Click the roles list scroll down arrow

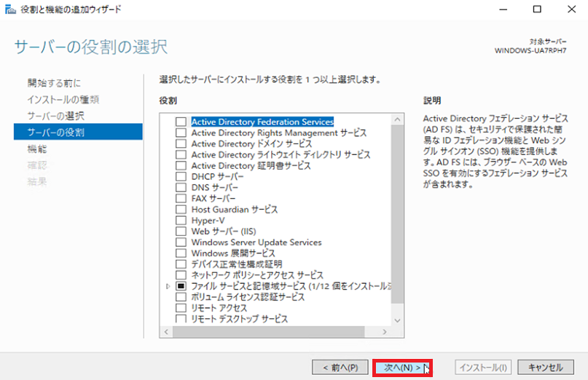tap(398, 321)
